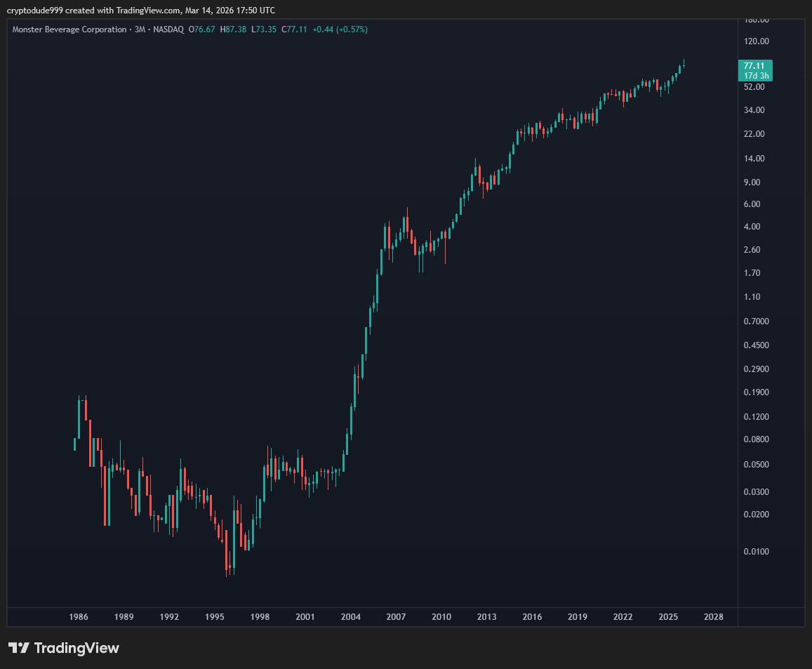
Task: Click the 3M interval label
Action: click(x=140, y=29)
